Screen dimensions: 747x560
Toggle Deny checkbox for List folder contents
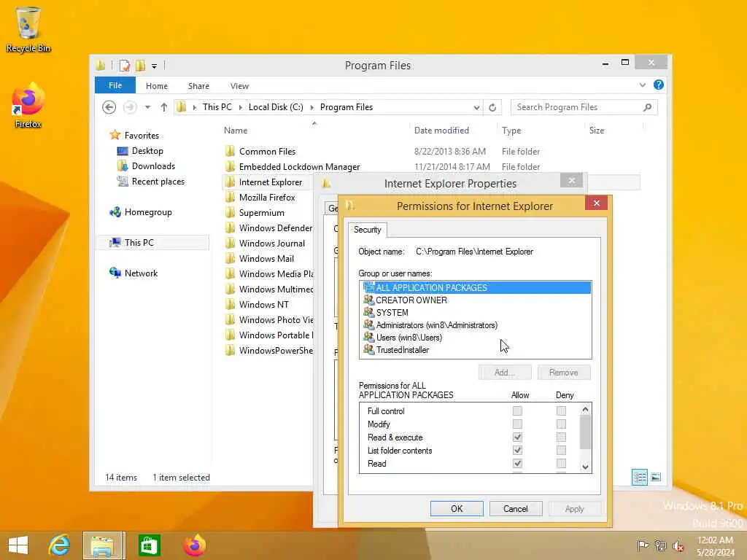561,450
